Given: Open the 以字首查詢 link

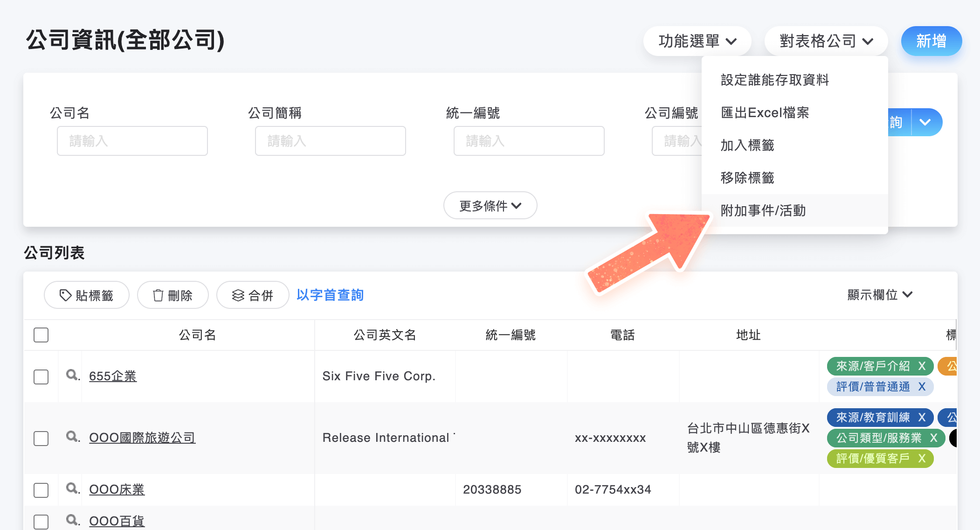Looking at the screenshot, I should click(330, 295).
